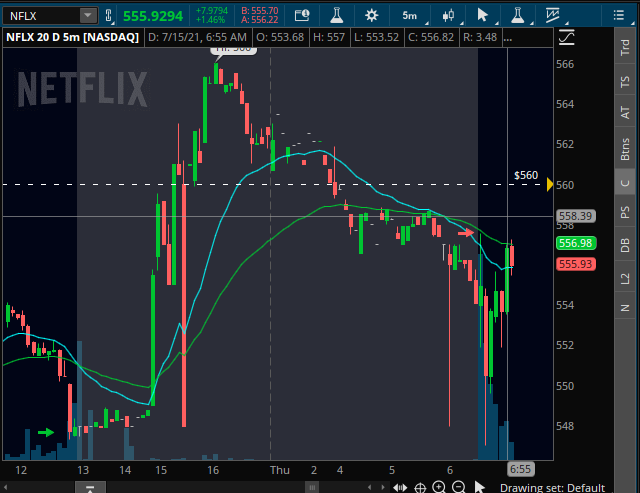Open the AT sidebar tab

click(x=625, y=112)
